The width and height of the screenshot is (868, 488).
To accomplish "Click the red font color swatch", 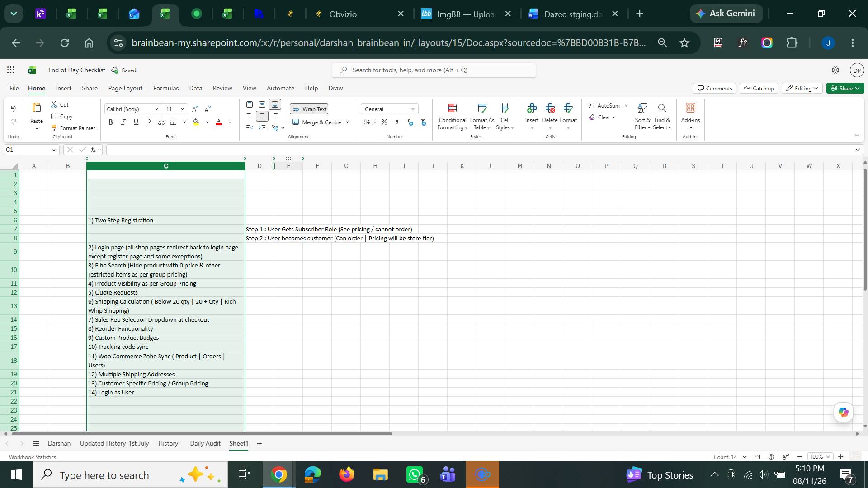I will pyautogui.click(x=219, y=122).
